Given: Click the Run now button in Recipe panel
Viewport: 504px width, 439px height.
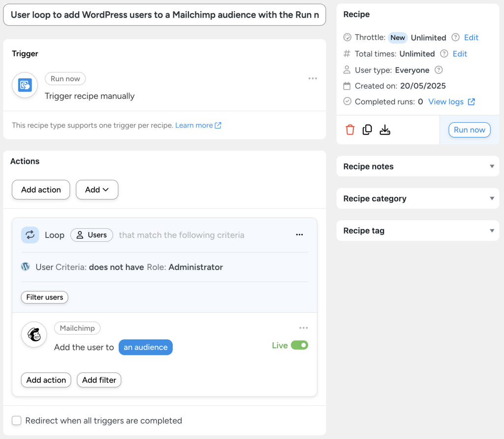Looking at the screenshot, I should coord(469,130).
